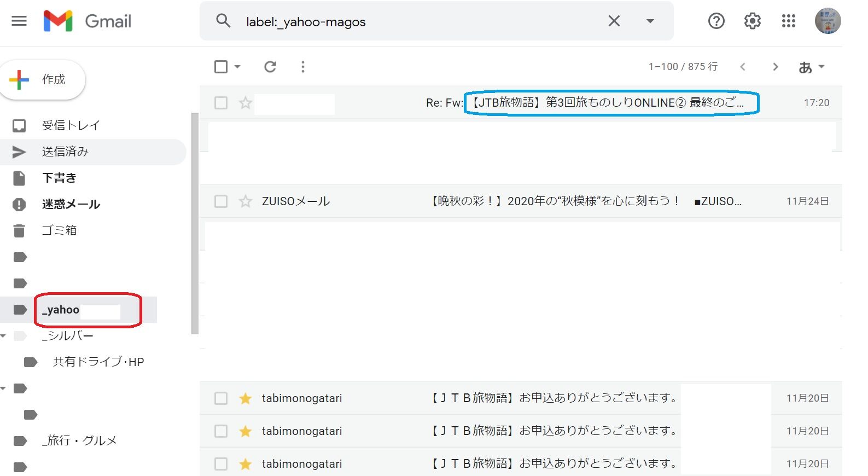Open the 下書き drafts folder
868x476 pixels.
tap(59, 178)
